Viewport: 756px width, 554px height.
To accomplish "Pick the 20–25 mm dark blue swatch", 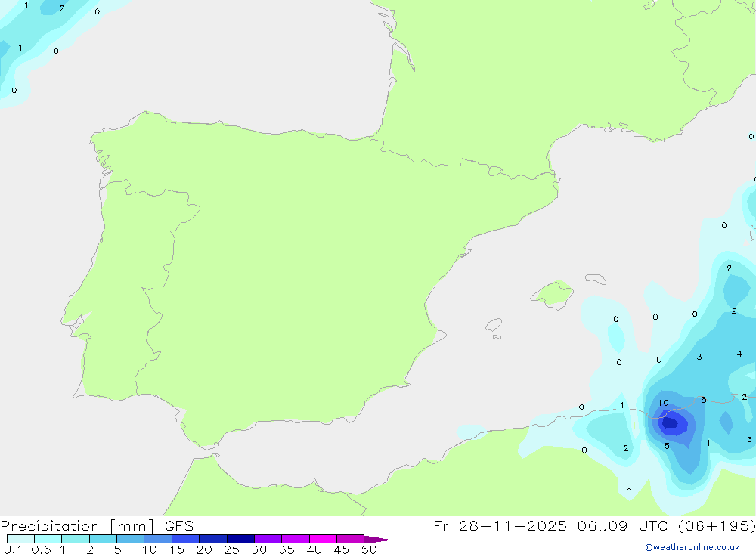I will click(212, 539).
